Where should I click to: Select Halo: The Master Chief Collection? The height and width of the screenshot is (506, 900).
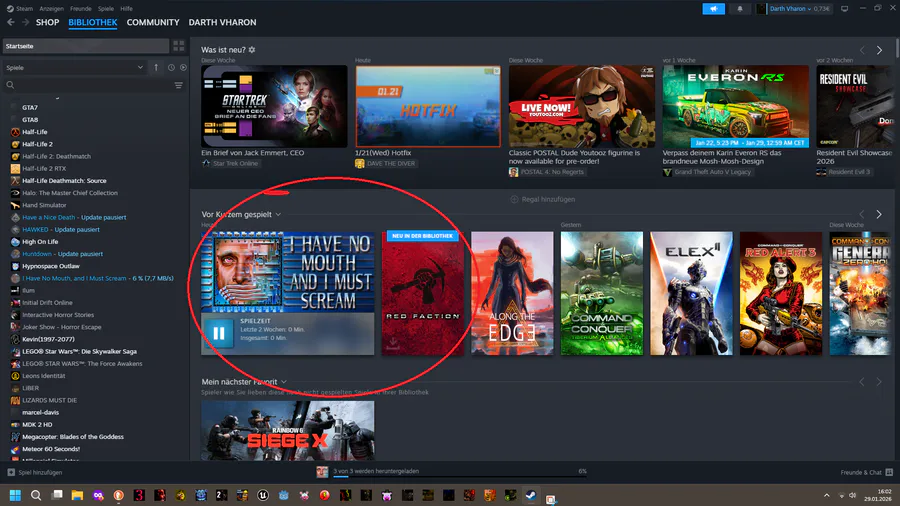(x=69, y=193)
